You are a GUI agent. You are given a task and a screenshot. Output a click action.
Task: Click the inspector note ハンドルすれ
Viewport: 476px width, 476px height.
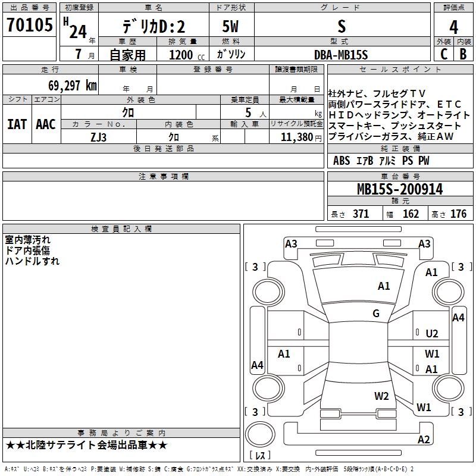point(32,261)
